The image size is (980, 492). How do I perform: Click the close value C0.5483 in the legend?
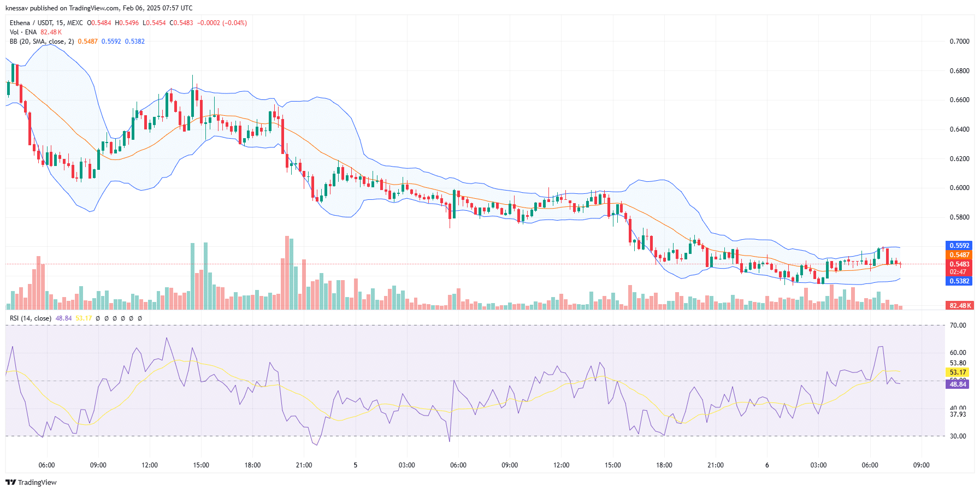coord(181,23)
